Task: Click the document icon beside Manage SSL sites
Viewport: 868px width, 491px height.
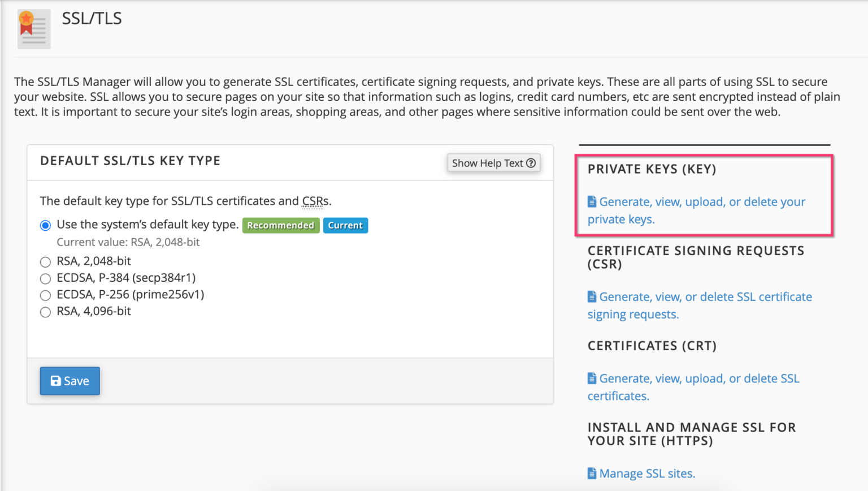Action: [592, 473]
